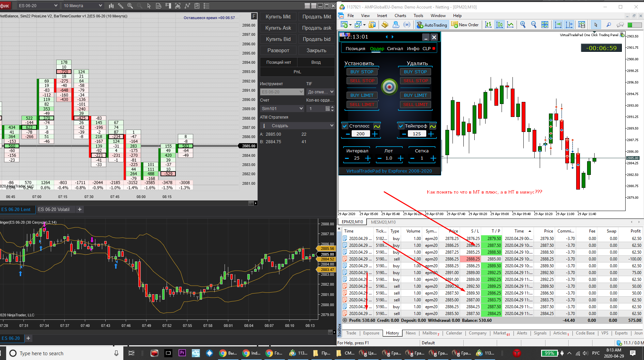Click the VirtualTradePad bullseye target icon
Viewport: 644px width, 360px height.
click(389, 87)
